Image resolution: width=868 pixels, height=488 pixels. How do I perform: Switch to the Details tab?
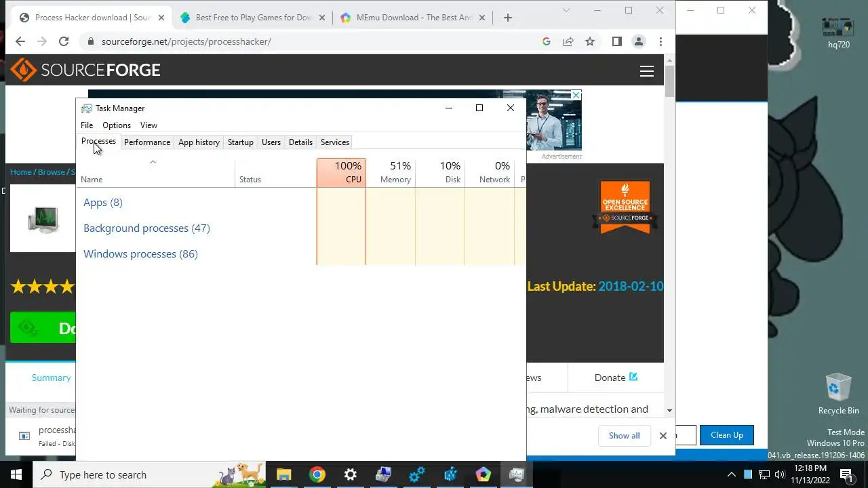pyautogui.click(x=300, y=142)
